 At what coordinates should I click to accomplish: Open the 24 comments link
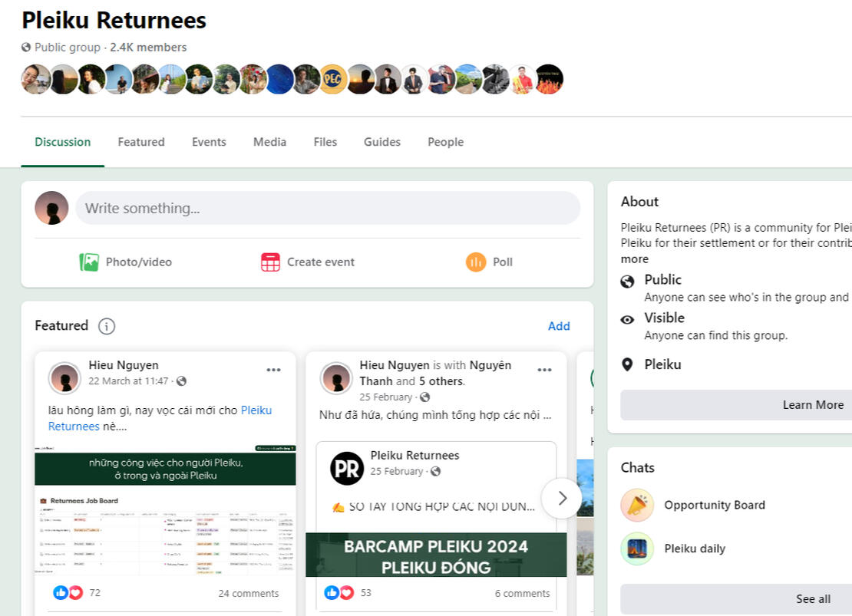pos(248,593)
